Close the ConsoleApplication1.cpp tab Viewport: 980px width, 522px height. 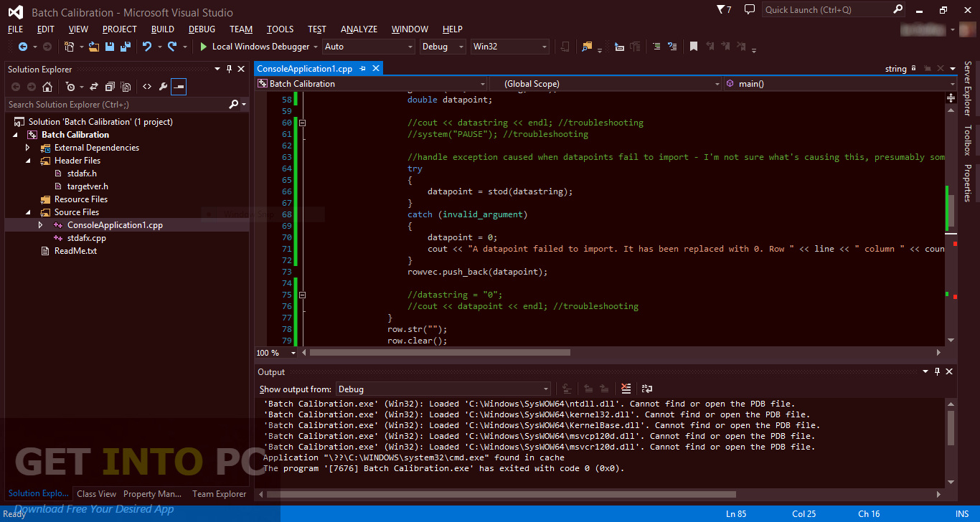pos(376,69)
